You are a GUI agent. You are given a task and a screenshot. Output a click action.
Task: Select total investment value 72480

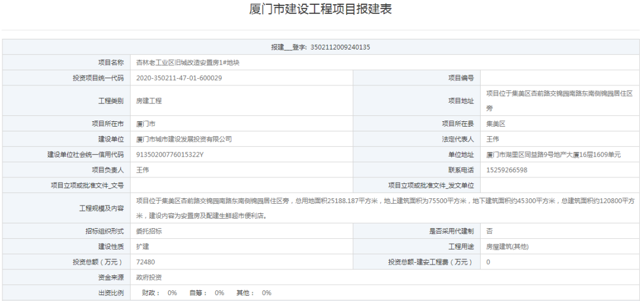coord(145,262)
